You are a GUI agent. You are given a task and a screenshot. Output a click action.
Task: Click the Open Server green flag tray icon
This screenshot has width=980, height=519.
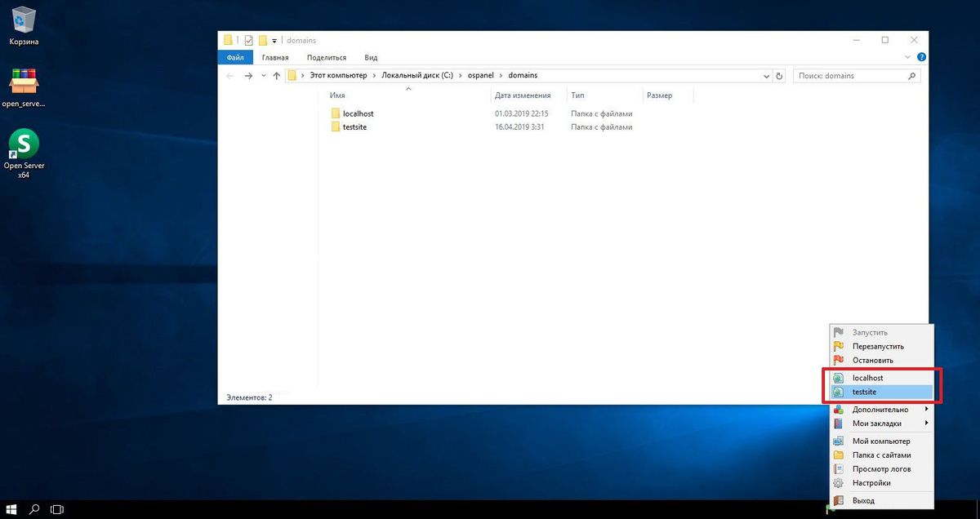coord(828,510)
